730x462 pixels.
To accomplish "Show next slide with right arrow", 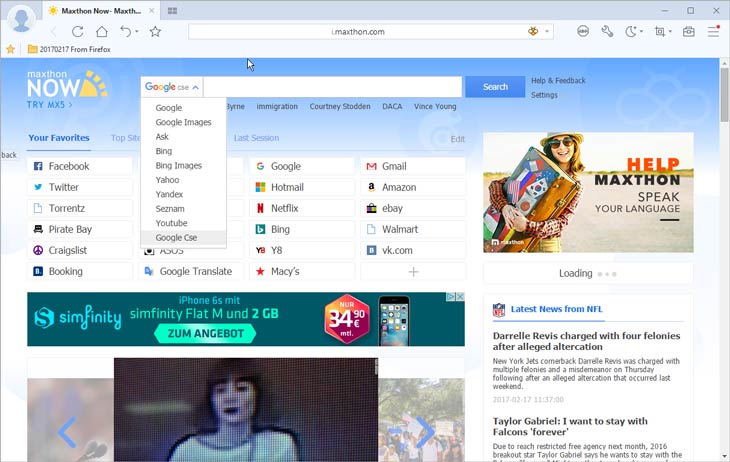I will tap(425, 432).
